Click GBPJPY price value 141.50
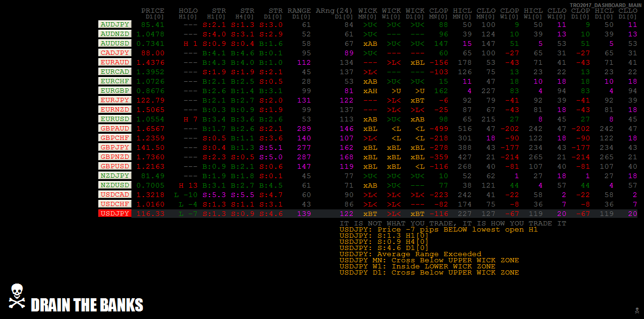The width and height of the screenshot is (644, 319). pos(150,147)
